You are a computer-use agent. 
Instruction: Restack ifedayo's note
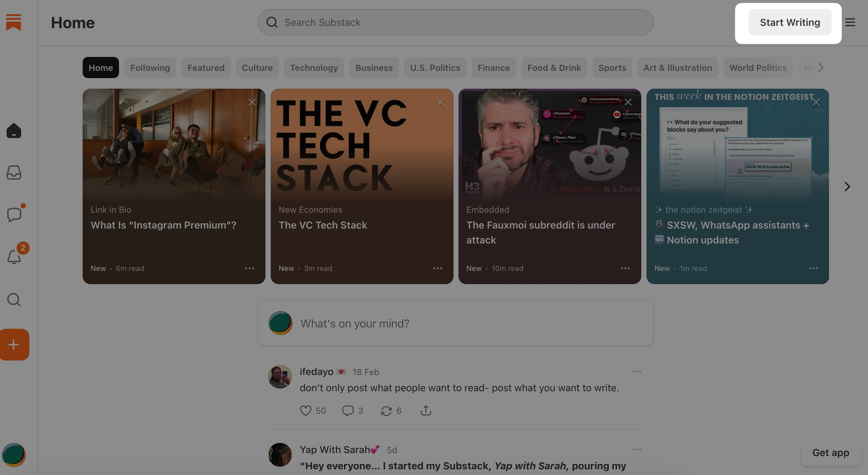pyautogui.click(x=386, y=410)
